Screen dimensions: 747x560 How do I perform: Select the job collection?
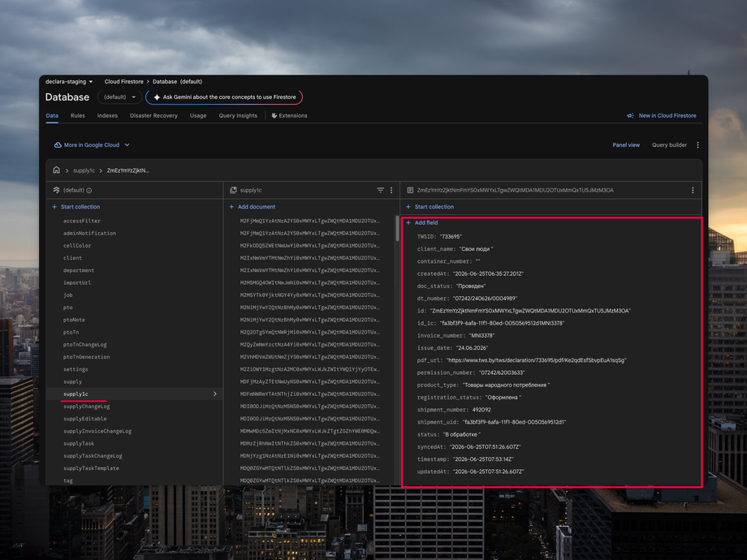point(67,295)
